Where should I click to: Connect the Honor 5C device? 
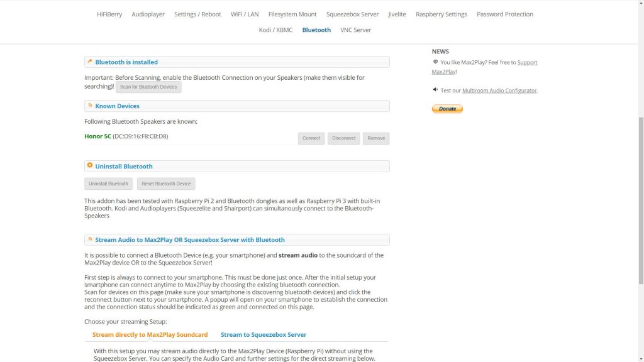(x=311, y=138)
